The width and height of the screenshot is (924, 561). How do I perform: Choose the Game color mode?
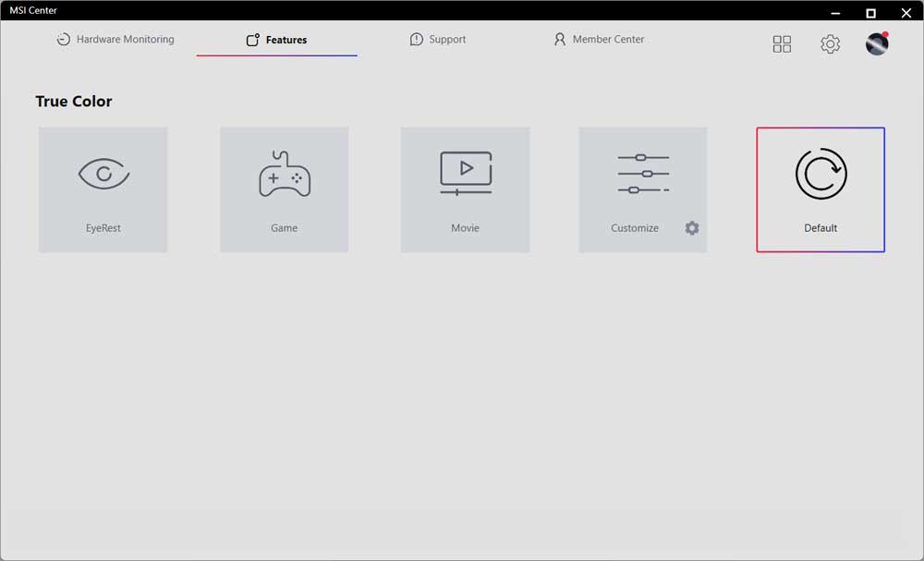(284, 189)
